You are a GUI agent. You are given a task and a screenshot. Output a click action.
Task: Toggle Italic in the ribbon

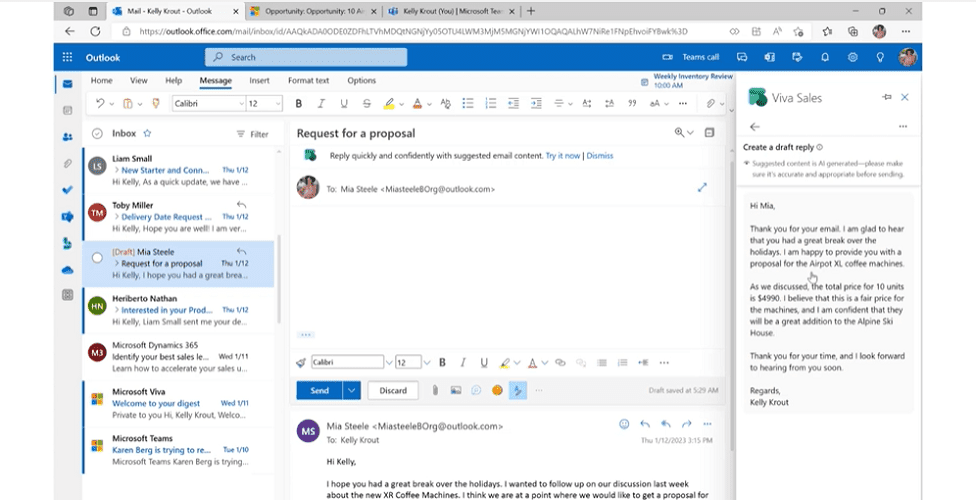[x=321, y=104]
